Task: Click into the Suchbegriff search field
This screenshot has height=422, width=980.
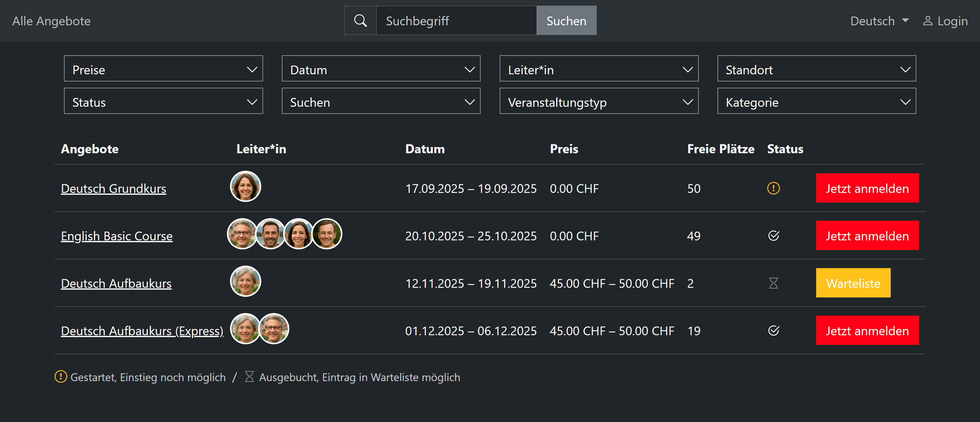Action: click(456, 21)
